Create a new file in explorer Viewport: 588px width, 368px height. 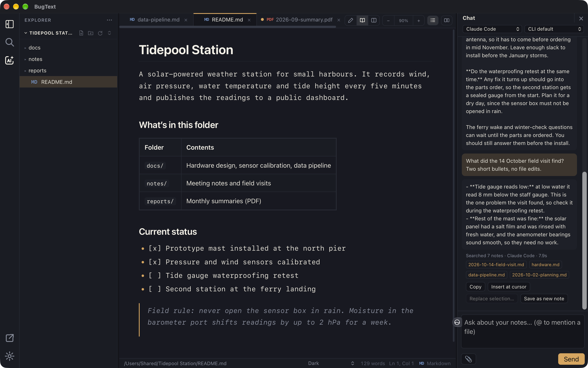(x=81, y=33)
